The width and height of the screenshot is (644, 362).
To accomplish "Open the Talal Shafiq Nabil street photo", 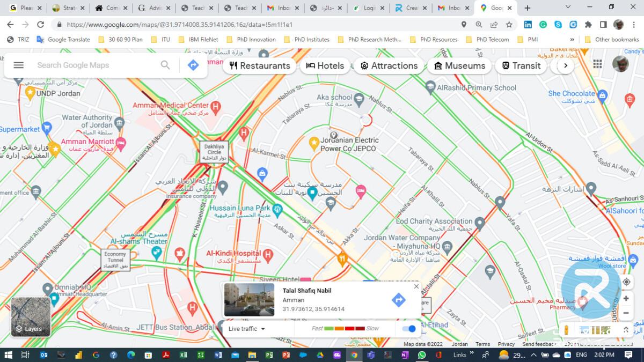I will tap(249, 300).
